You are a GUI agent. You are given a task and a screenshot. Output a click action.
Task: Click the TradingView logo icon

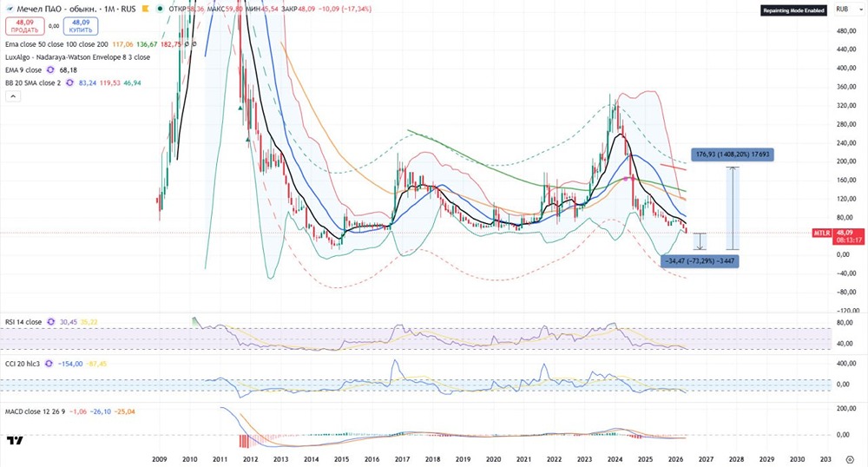click(x=16, y=440)
